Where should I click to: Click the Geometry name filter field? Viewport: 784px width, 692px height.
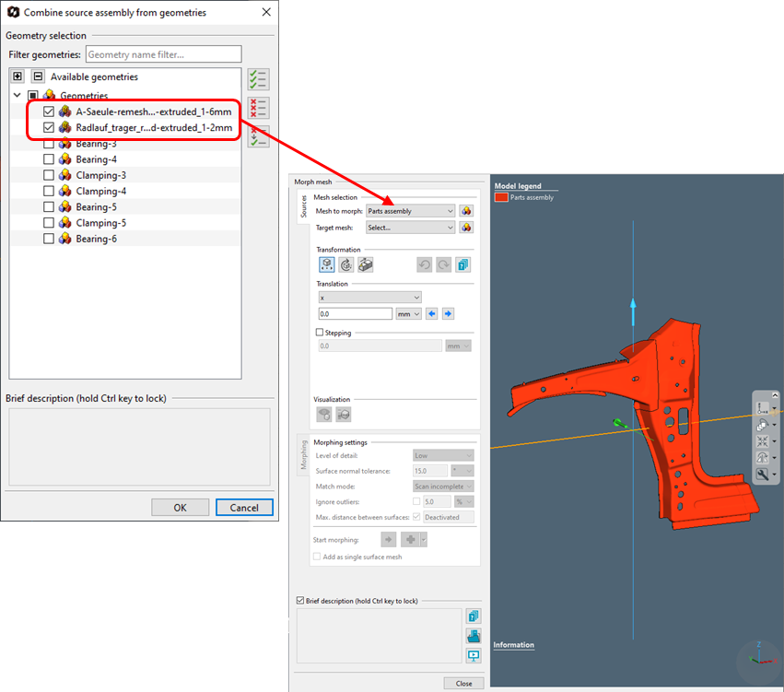coord(163,54)
